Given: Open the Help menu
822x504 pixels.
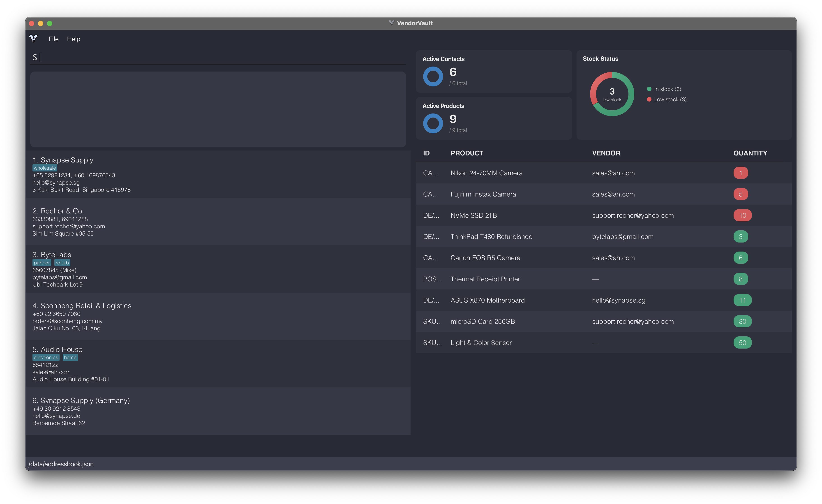Looking at the screenshot, I should click(73, 39).
